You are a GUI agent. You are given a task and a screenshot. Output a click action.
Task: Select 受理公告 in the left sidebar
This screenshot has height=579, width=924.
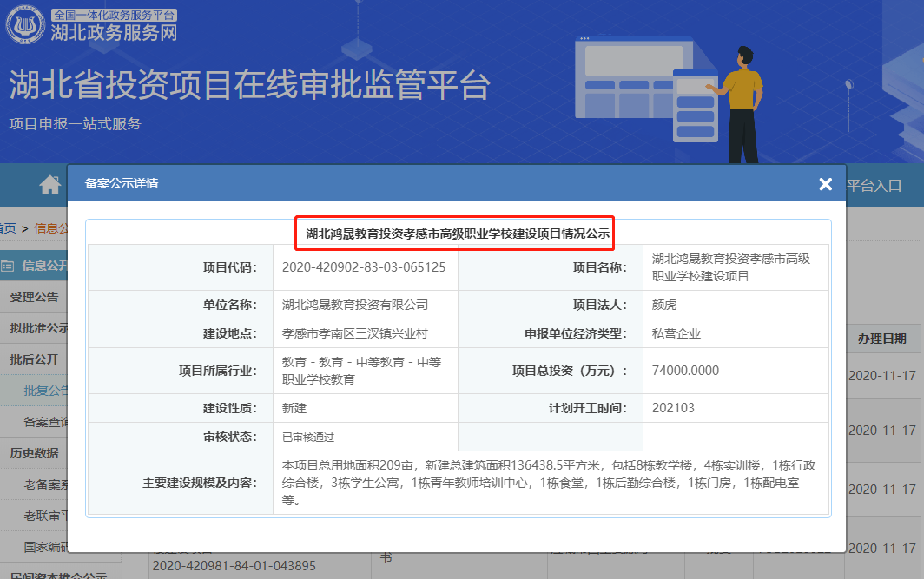tap(35, 297)
